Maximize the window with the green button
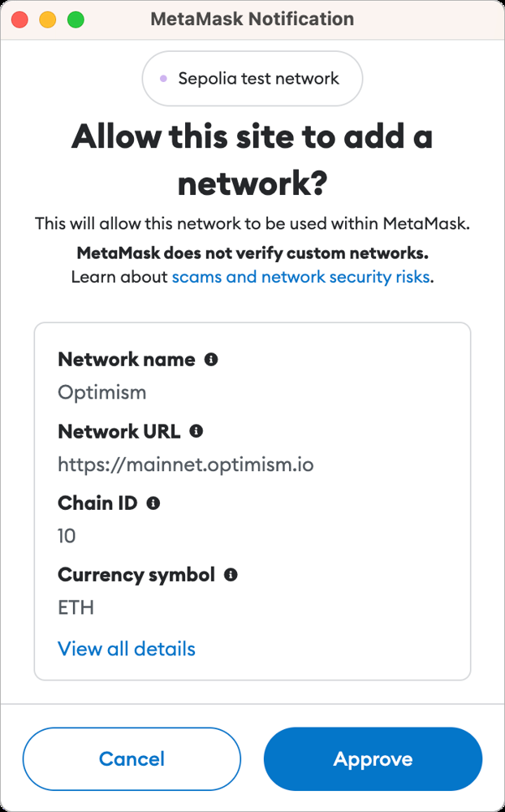The width and height of the screenshot is (505, 812). [76, 20]
